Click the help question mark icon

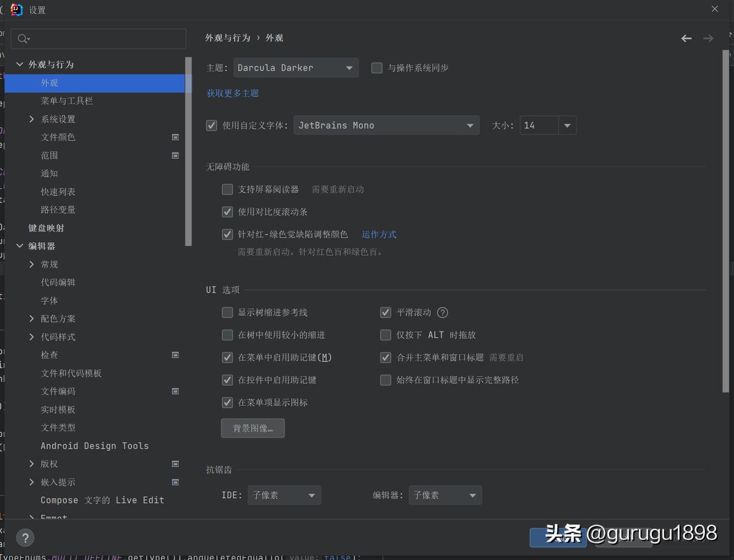pyautogui.click(x=25, y=538)
